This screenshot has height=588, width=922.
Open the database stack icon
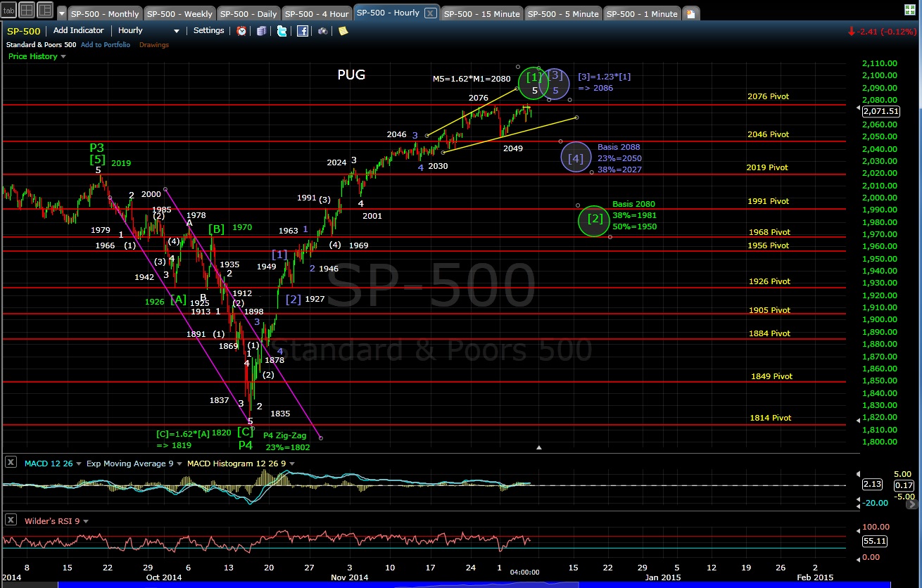[x=262, y=31]
